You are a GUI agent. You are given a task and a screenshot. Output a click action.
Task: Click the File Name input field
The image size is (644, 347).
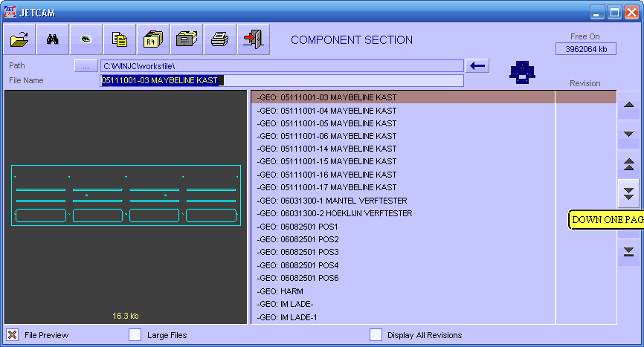[x=282, y=80]
